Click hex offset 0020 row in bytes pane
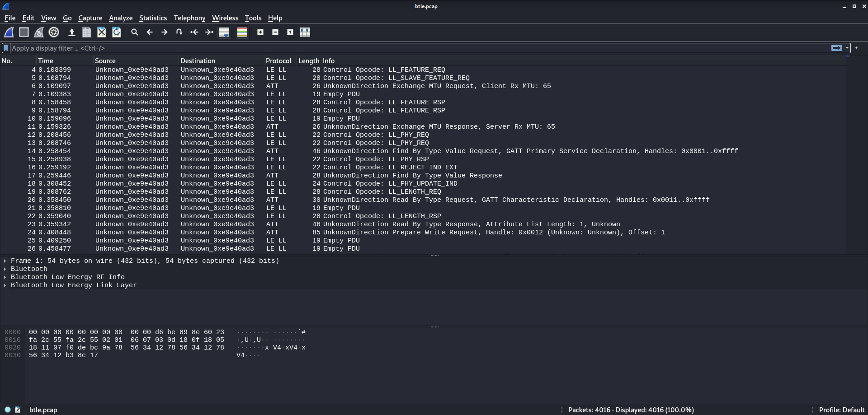 click(x=13, y=348)
